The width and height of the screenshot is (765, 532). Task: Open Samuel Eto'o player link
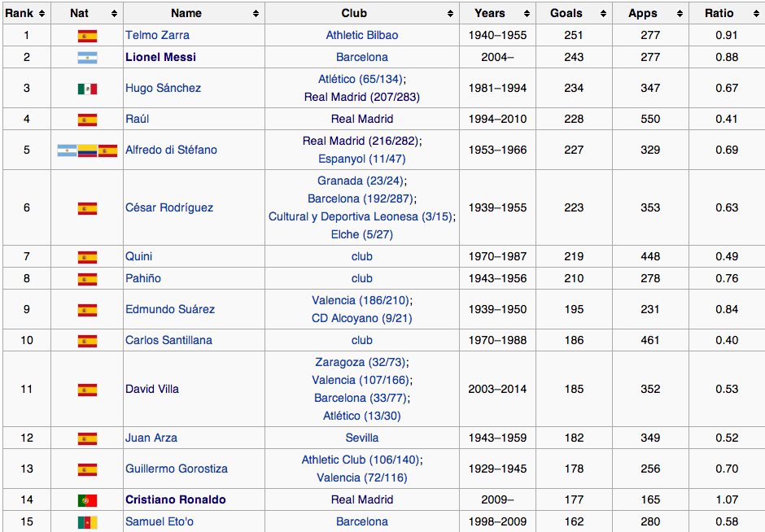(160, 521)
